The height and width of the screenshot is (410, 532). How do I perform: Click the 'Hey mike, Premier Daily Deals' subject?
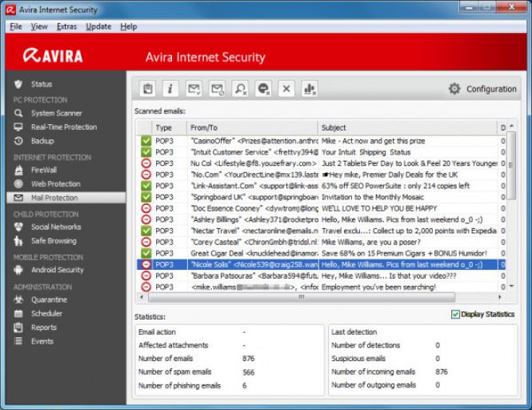click(x=390, y=175)
